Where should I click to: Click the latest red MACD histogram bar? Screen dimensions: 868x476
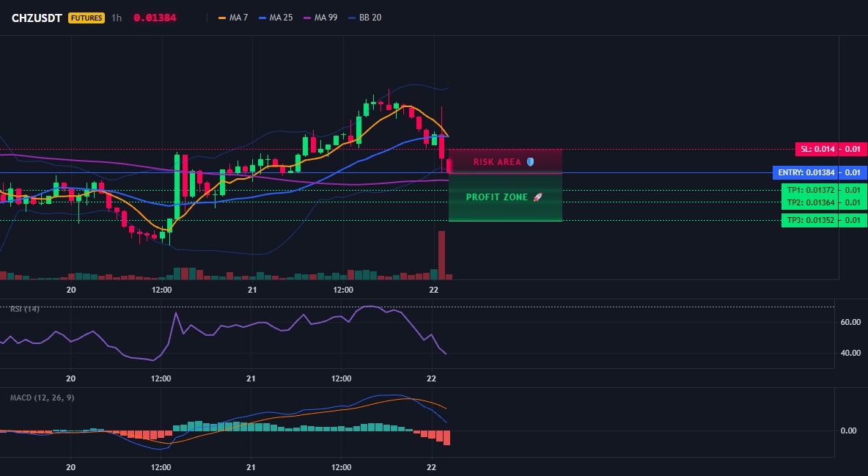click(446, 438)
